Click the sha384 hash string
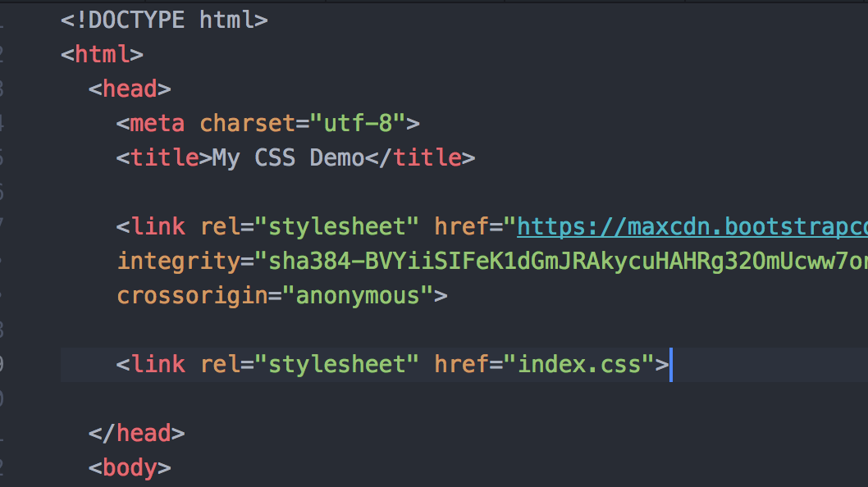The height and width of the screenshot is (487, 868). pyautogui.click(x=533, y=261)
